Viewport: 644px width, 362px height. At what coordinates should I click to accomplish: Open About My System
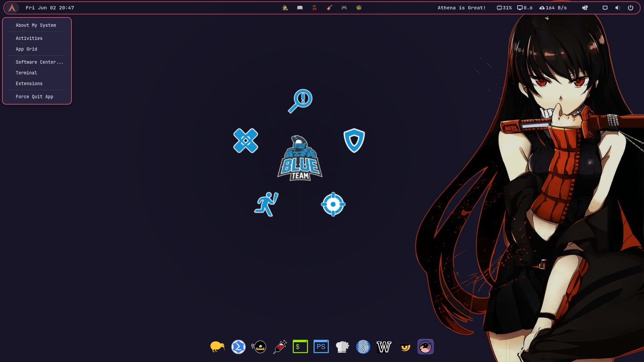[x=36, y=25]
